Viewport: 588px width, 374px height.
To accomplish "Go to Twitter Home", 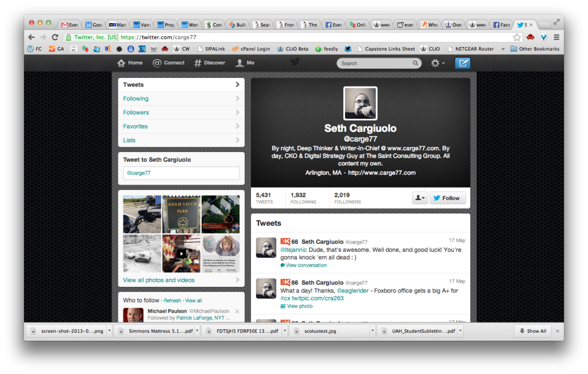I will point(130,63).
